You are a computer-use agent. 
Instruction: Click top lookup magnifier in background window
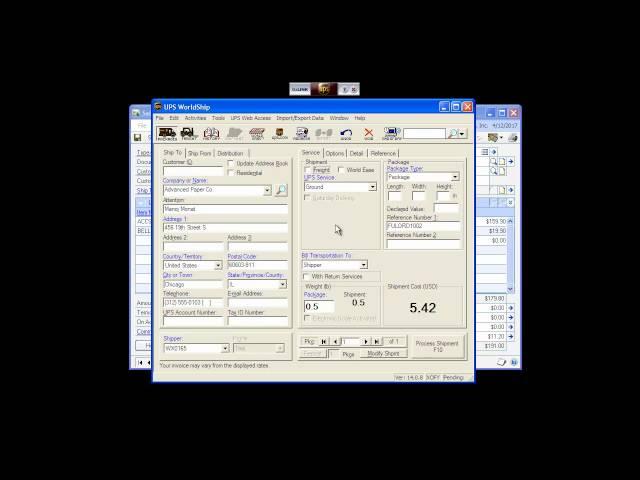pos(493,162)
